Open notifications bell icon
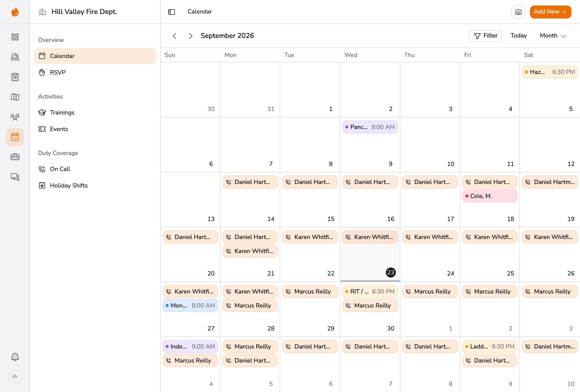580x392 pixels. coord(15,357)
